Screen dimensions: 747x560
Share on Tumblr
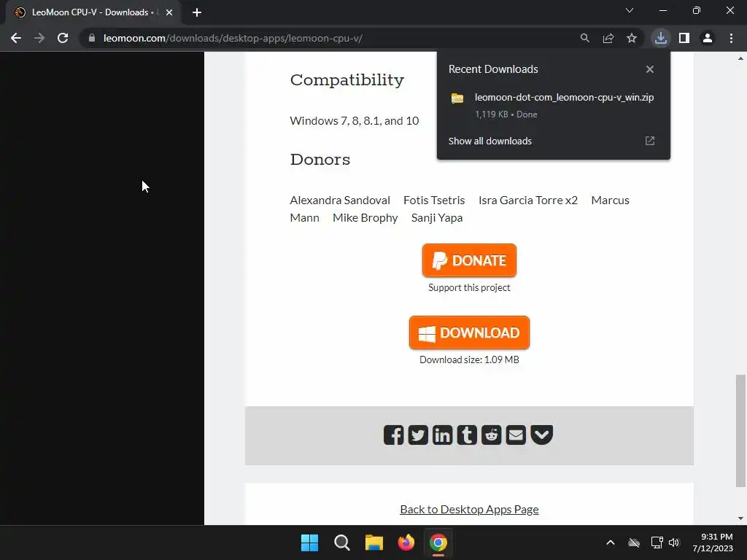pos(467,435)
